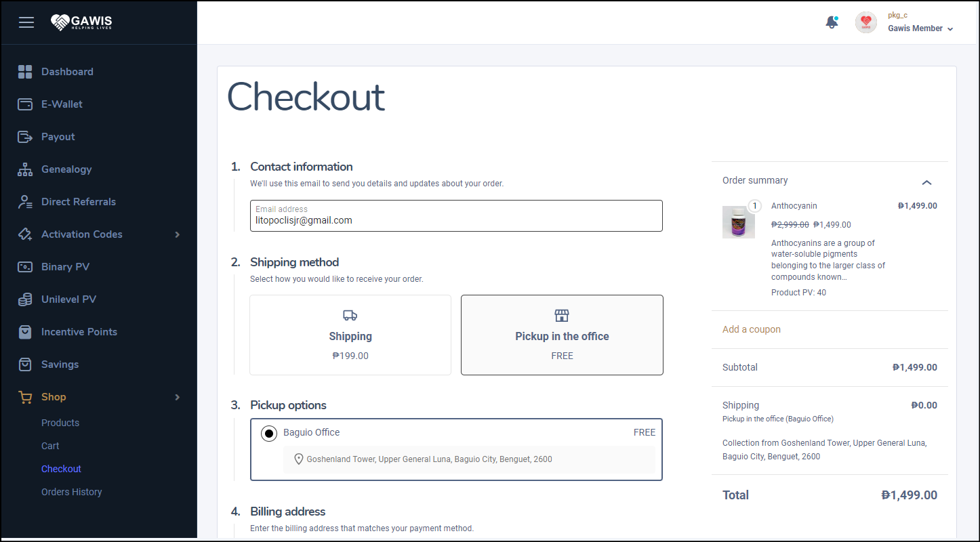980x542 pixels.
Task: Select the Baguio Office radio button
Action: [x=269, y=434]
